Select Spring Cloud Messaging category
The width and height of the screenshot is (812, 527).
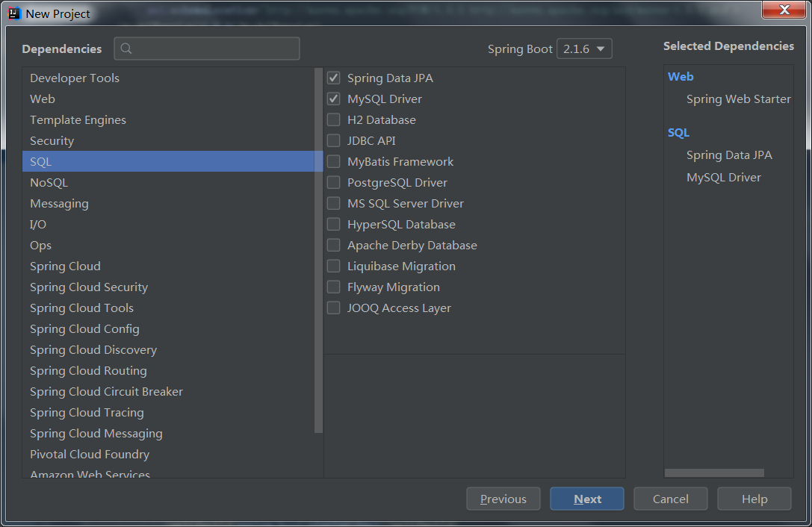(168, 433)
